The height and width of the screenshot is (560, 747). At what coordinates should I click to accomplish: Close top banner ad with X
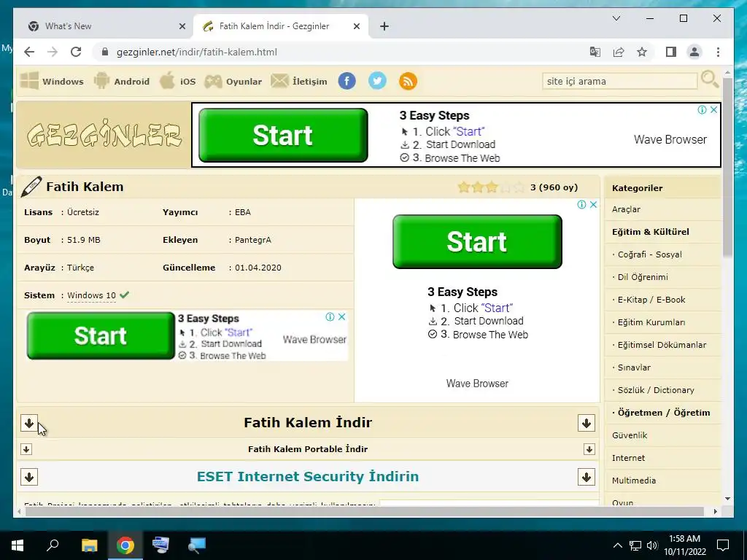point(713,109)
